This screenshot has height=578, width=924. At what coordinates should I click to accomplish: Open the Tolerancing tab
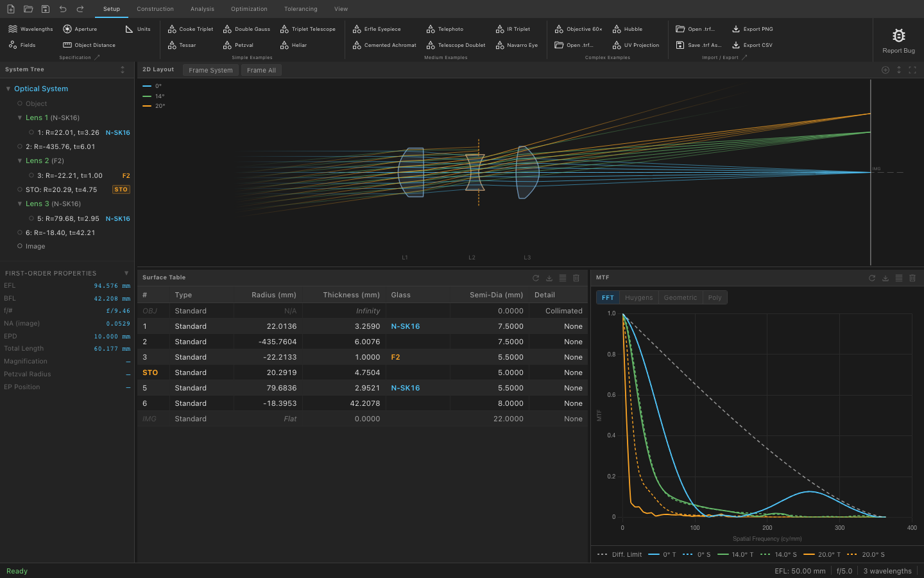[x=300, y=9]
